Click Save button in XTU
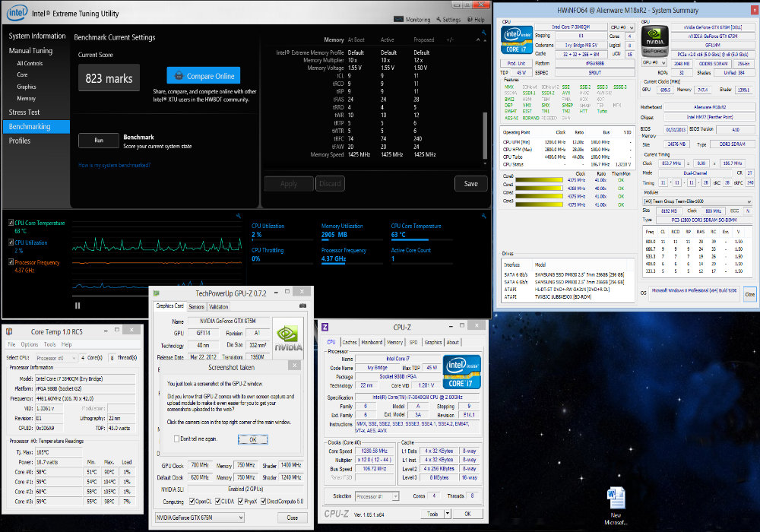 (470, 184)
